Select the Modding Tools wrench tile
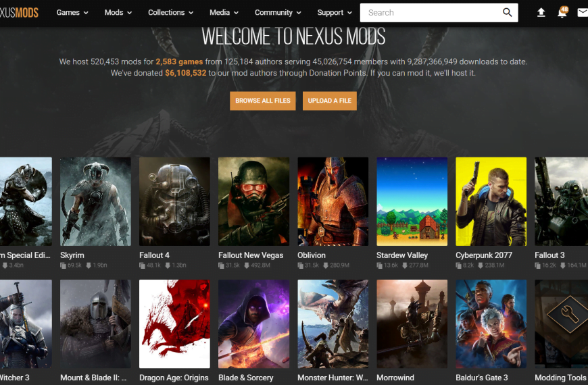The image size is (588, 385). [562, 324]
